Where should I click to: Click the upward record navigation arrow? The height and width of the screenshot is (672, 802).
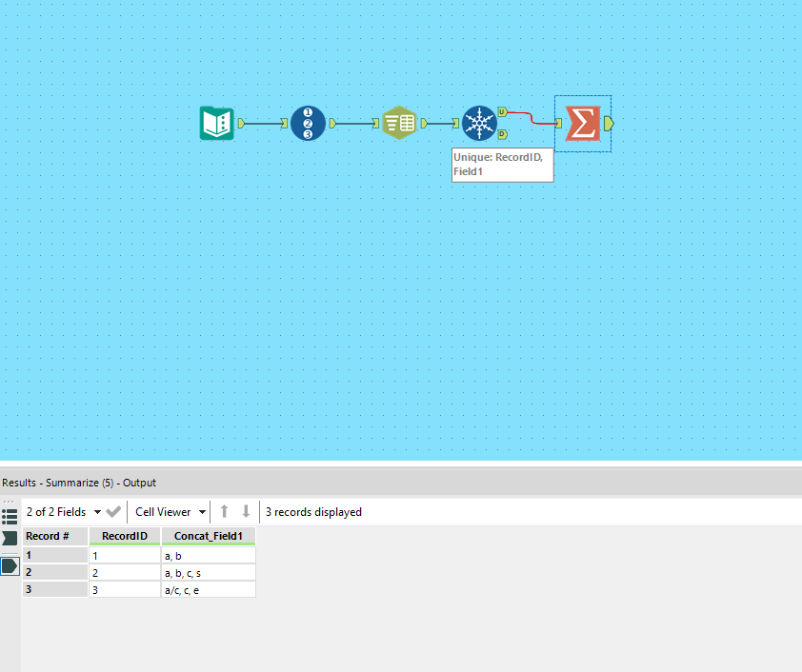click(224, 511)
